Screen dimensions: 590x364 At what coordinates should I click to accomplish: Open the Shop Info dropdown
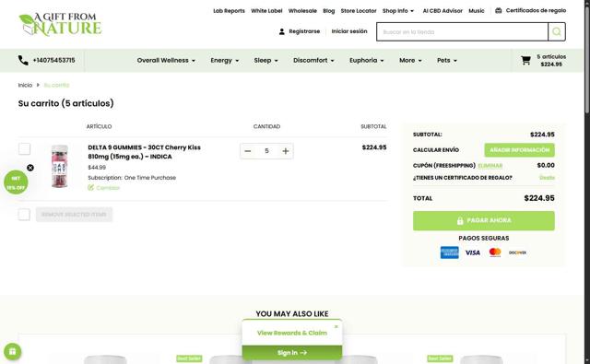398,11
